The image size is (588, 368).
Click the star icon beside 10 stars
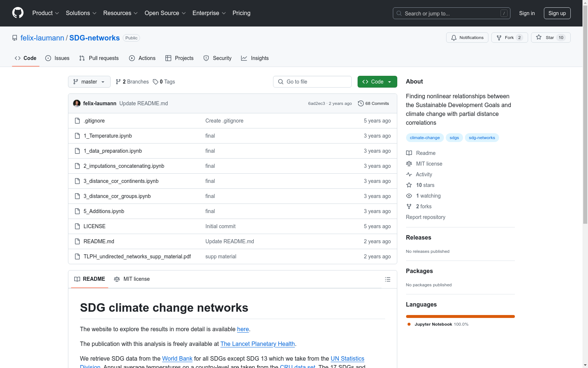click(409, 185)
